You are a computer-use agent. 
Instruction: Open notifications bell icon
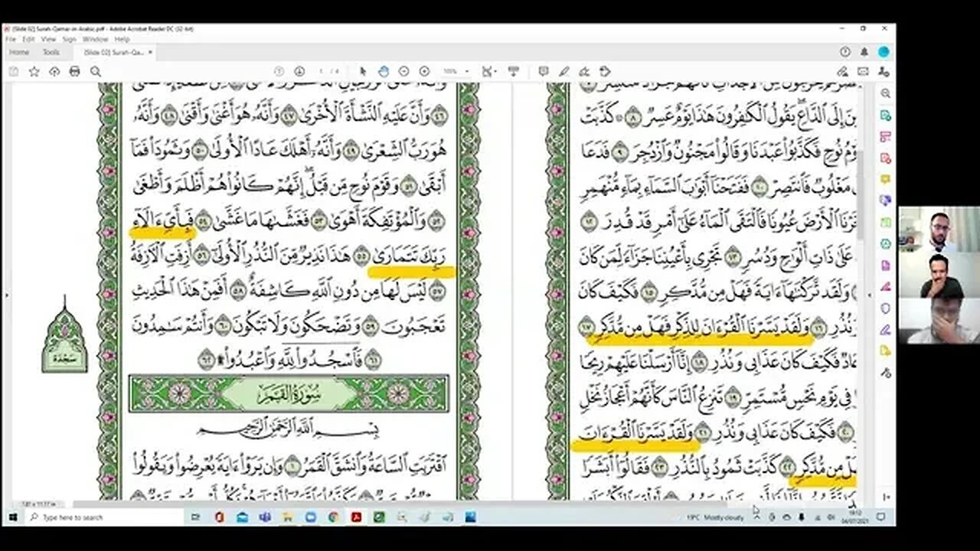(x=864, y=52)
